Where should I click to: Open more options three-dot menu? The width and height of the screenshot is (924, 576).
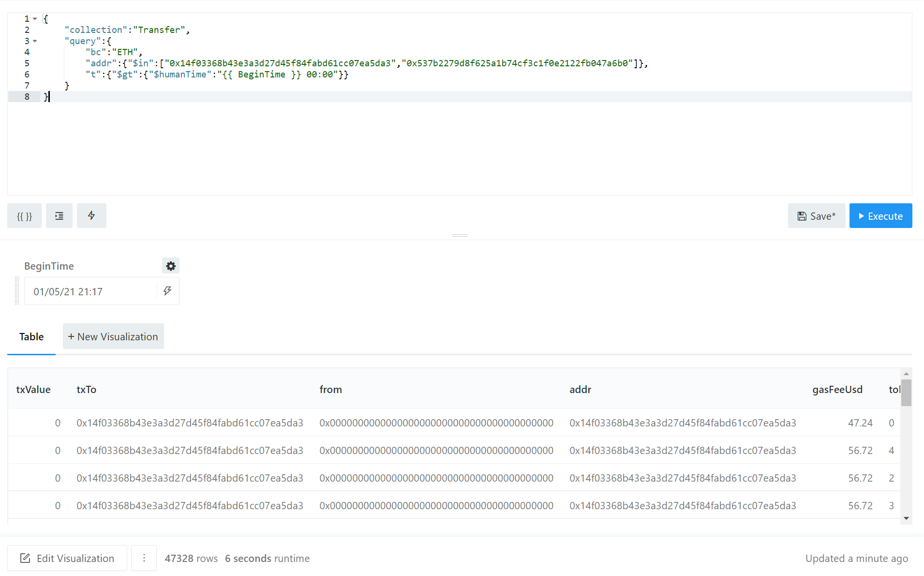144,558
